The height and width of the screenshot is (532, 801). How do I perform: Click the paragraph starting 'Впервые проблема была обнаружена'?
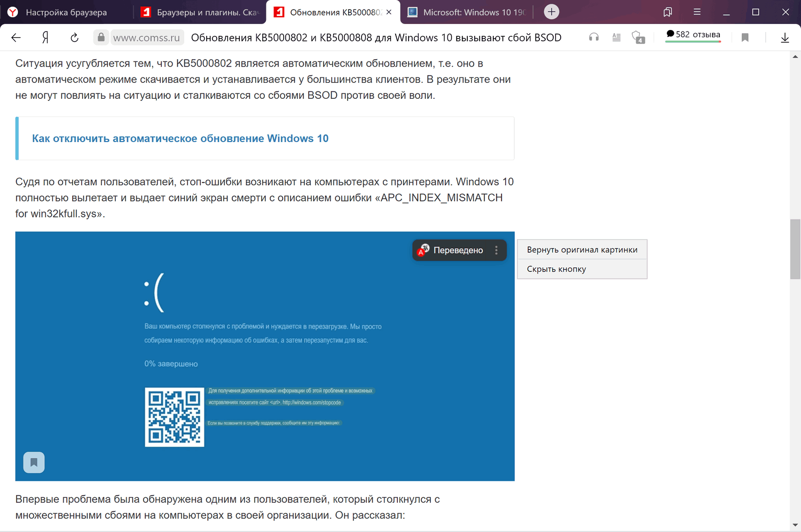228,507
